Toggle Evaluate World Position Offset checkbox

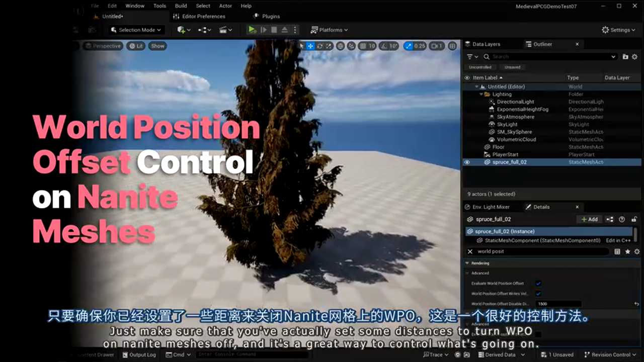[538, 284]
